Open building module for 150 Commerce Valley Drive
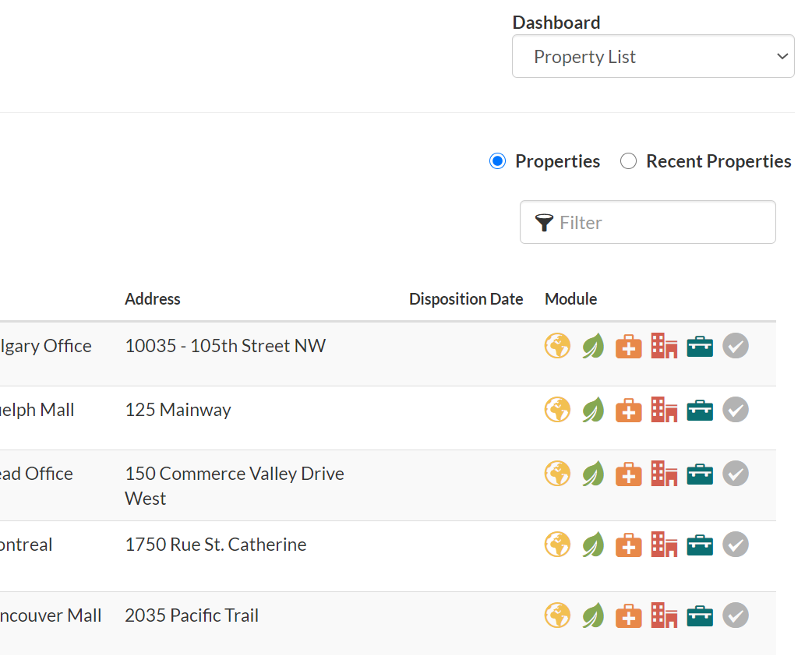This screenshot has width=812, height=670. click(x=664, y=473)
